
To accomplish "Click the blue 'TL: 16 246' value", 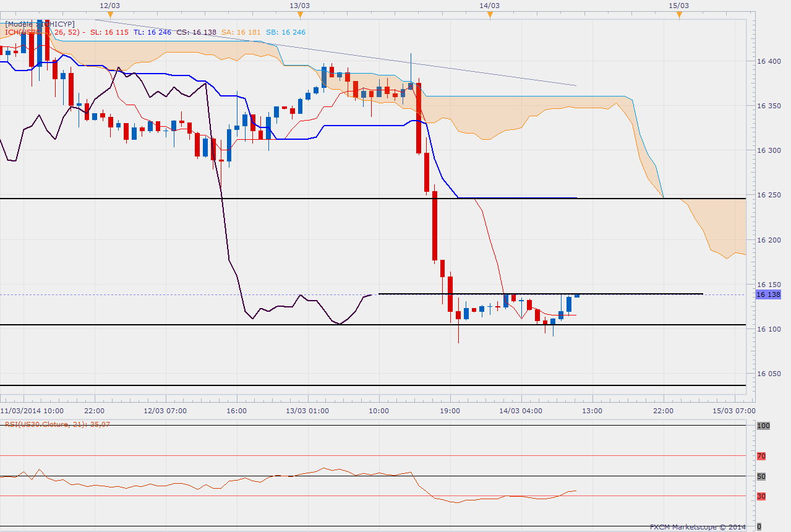I will [152, 32].
